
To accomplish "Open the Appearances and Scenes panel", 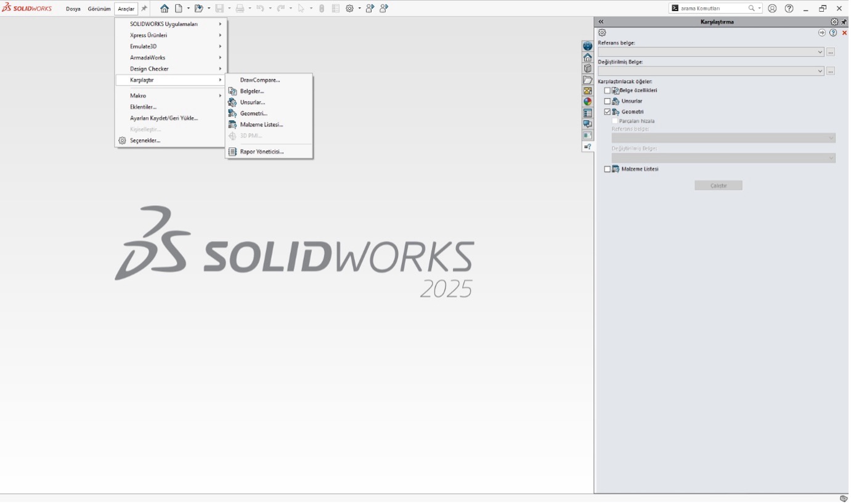I will coord(588,102).
